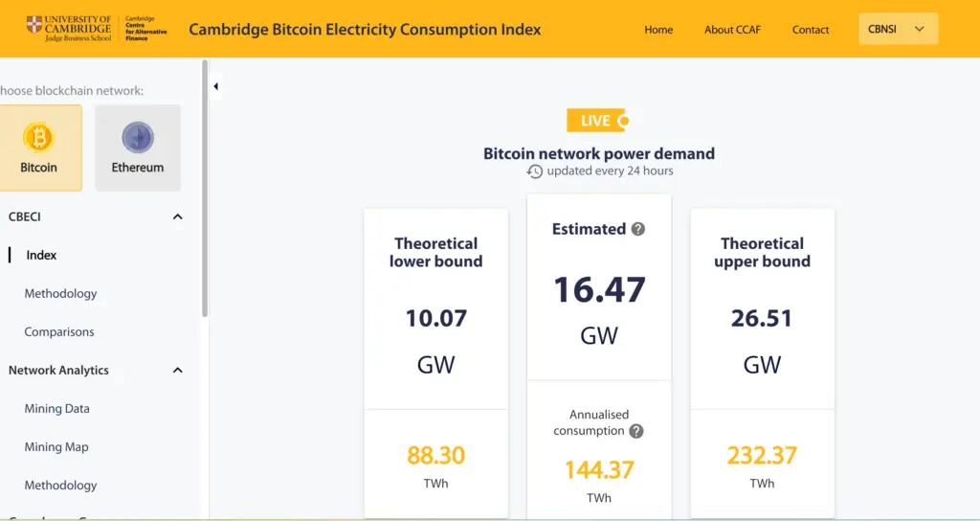This screenshot has width=980, height=521.
Task: Click the Theoretical lower bound heading
Action: pos(436,252)
